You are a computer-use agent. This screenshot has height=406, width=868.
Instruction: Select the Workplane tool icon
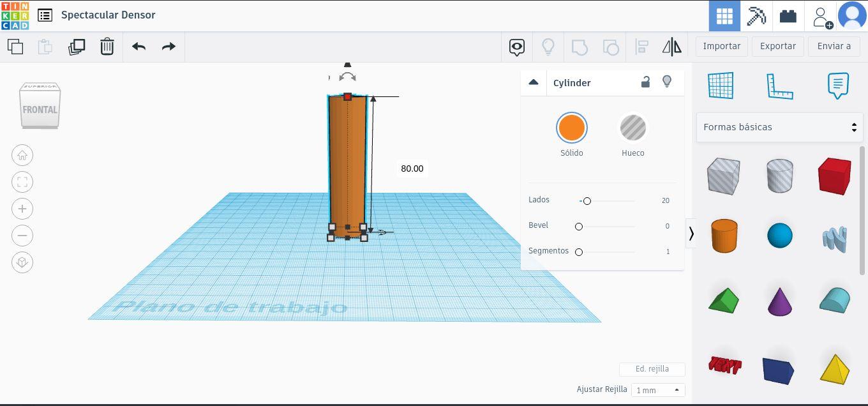click(x=721, y=86)
